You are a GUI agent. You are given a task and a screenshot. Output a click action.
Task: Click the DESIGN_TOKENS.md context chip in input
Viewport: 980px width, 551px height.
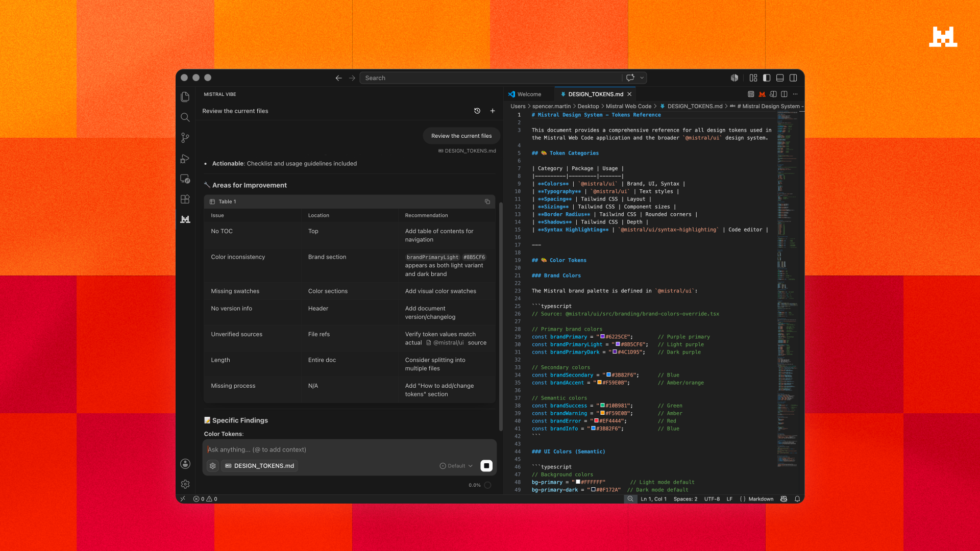click(259, 466)
